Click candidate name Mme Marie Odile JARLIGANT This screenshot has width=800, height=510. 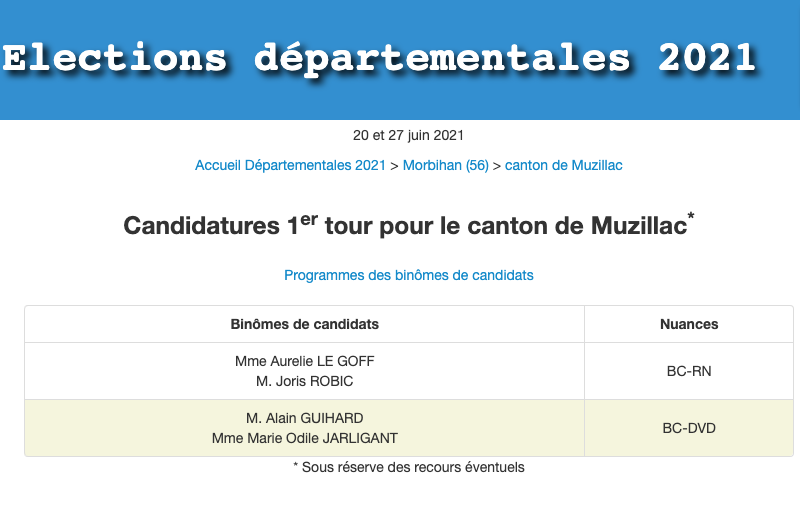pos(305,438)
